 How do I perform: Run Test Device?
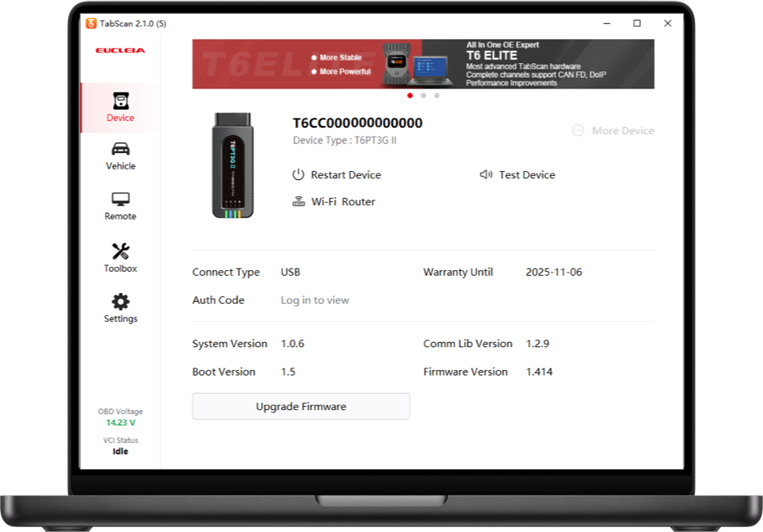pos(517,174)
